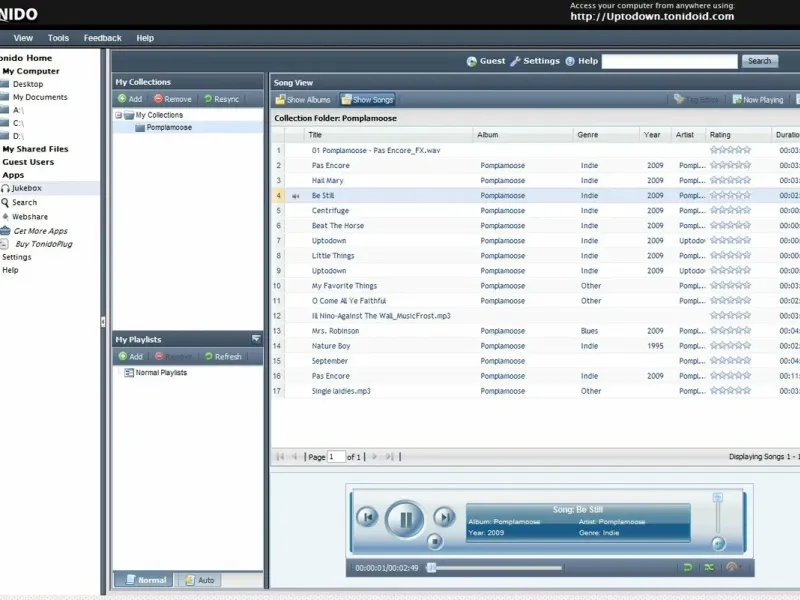Screen dimensions: 800x600
Task: Pause playback with the large pause button
Action: 405,519
